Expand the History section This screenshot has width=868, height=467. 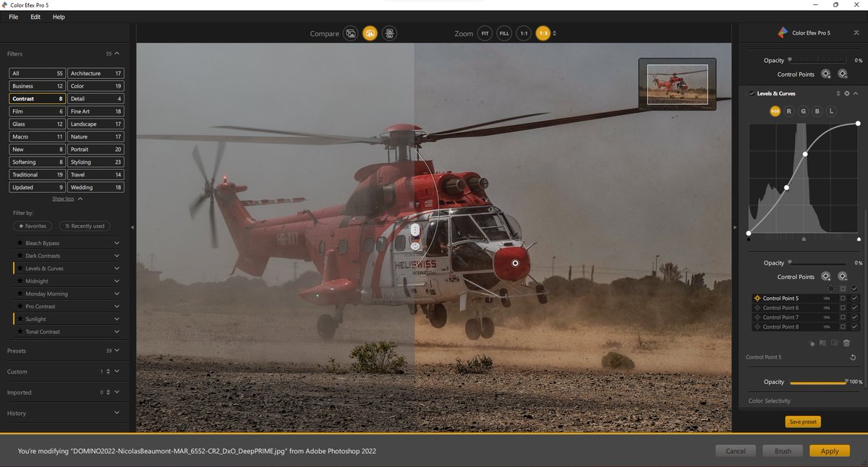[x=117, y=414]
